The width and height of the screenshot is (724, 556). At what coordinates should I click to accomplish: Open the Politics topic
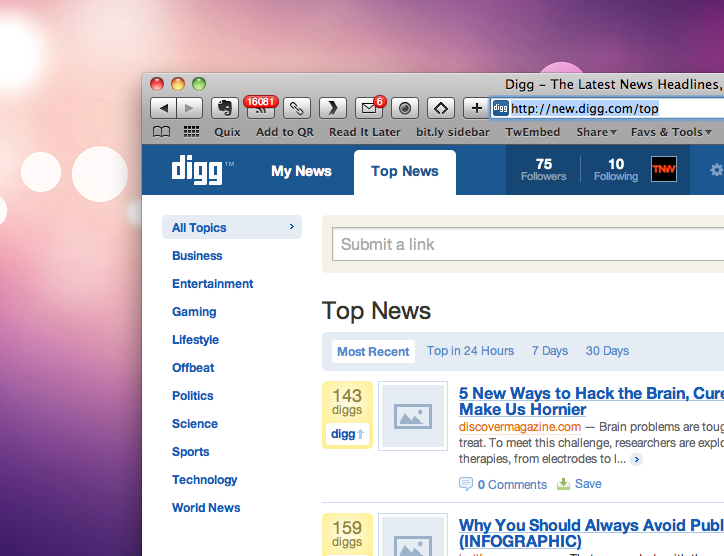point(193,396)
